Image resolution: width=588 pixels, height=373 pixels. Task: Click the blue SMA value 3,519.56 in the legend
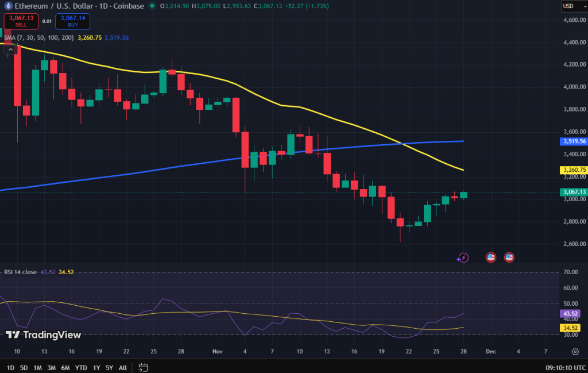tap(117, 37)
